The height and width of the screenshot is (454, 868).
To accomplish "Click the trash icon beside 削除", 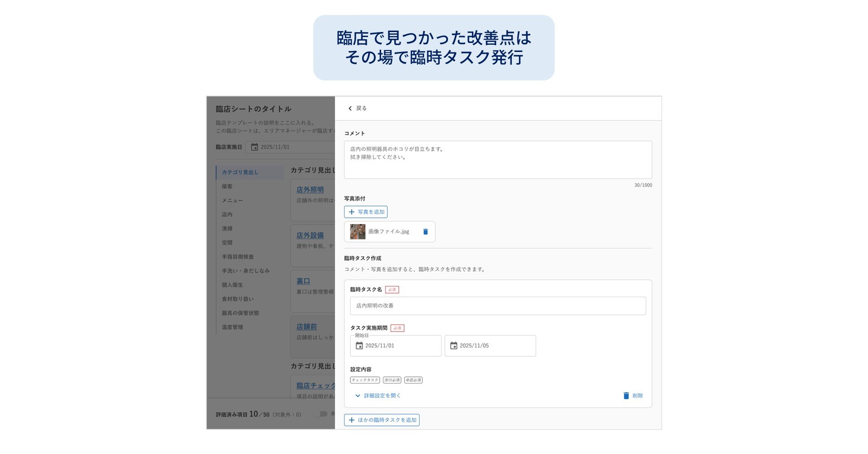I will pyautogui.click(x=626, y=395).
